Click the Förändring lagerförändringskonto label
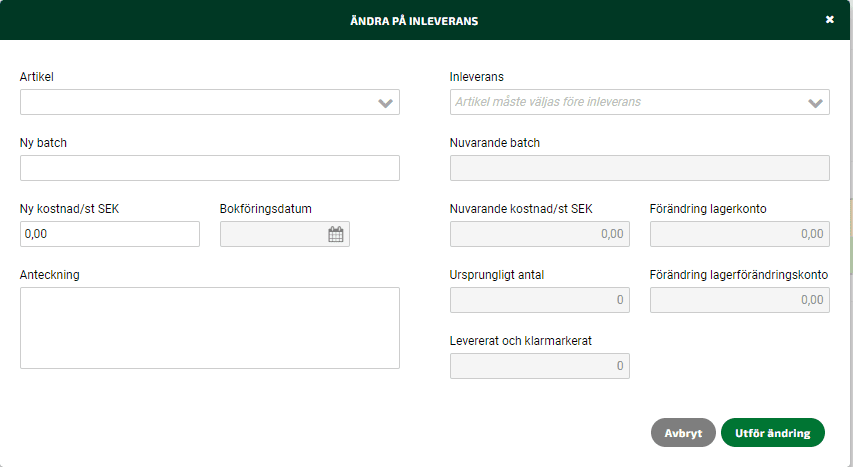The height and width of the screenshot is (467, 853). tap(739, 275)
